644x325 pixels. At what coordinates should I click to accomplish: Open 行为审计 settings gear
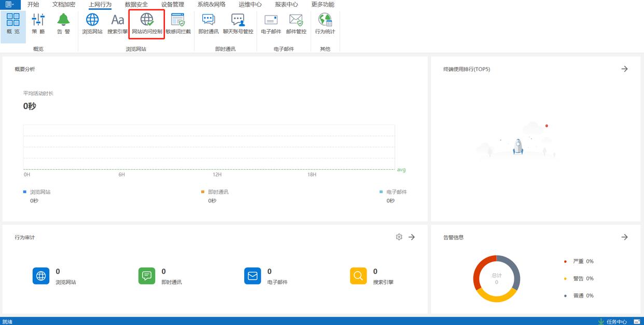click(399, 237)
